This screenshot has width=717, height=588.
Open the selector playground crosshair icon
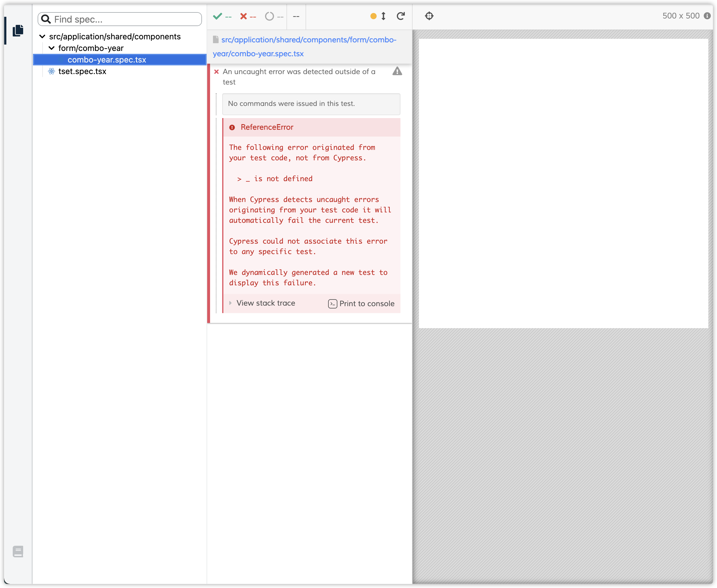[429, 16]
